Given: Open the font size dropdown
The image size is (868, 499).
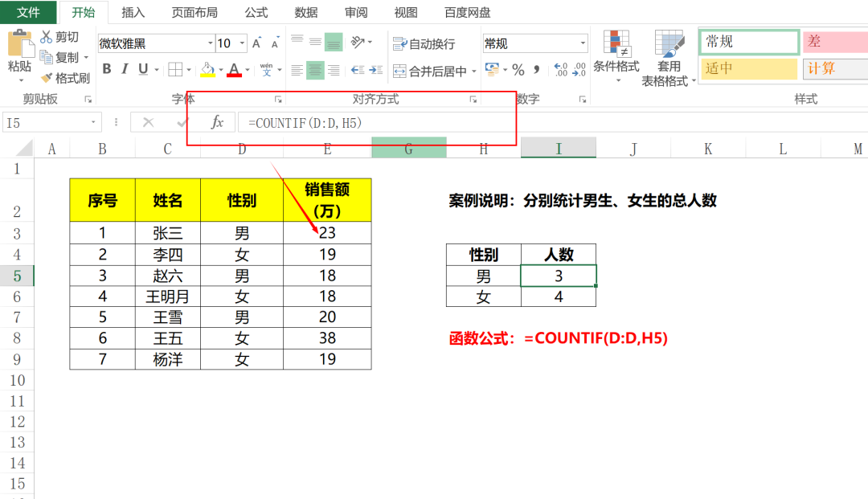Looking at the screenshot, I should pos(242,43).
